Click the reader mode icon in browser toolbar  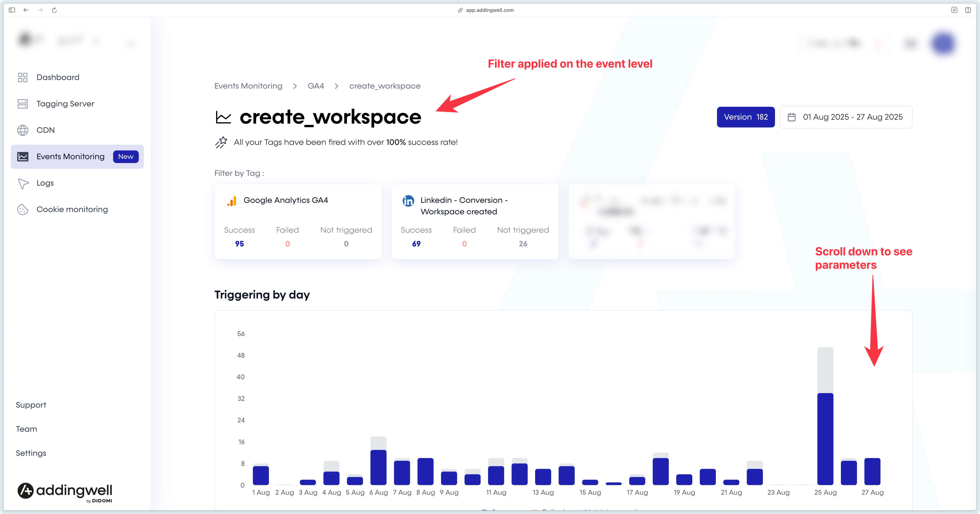pyautogui.click(x=954, y=10)
